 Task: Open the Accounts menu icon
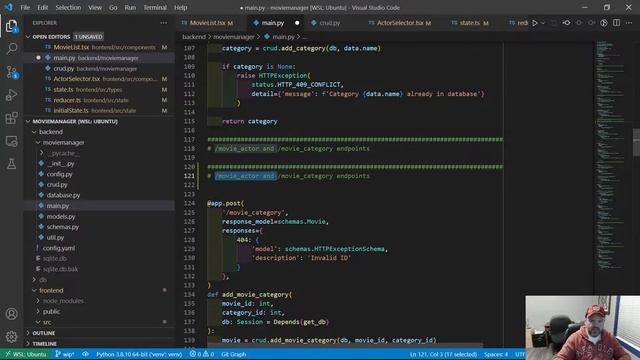[x=11, y=314]
